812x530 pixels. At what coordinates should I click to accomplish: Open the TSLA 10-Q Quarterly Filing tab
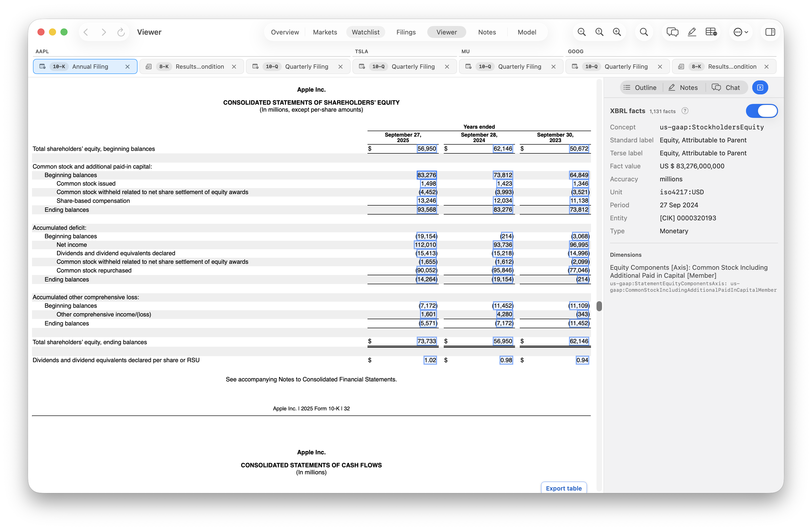click(x=405, y=66)
